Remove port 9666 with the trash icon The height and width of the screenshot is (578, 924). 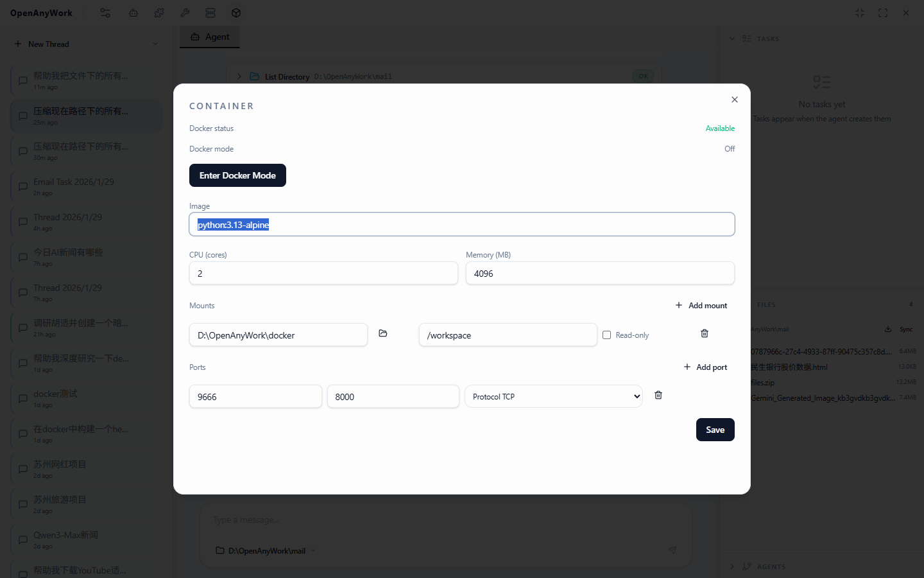tap(658, 395)
